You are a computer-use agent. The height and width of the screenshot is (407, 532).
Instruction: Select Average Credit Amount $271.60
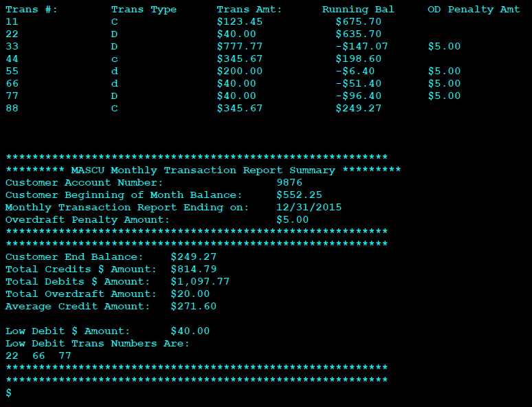[193, 307]
